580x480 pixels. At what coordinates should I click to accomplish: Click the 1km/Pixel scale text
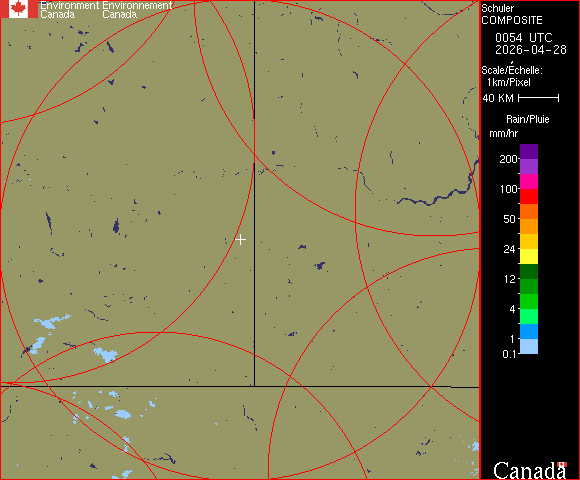[509, 82]
